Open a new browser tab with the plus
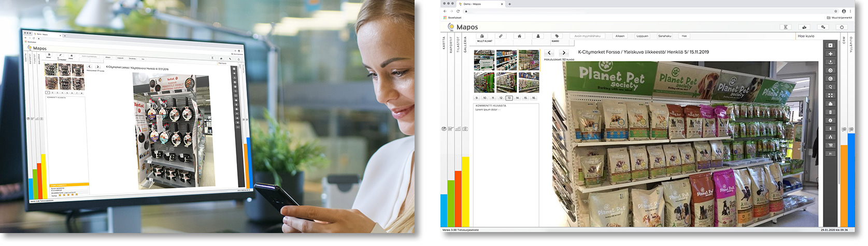Image resolution: width=868 pixels, height=246 pixels. coord(509,4)
